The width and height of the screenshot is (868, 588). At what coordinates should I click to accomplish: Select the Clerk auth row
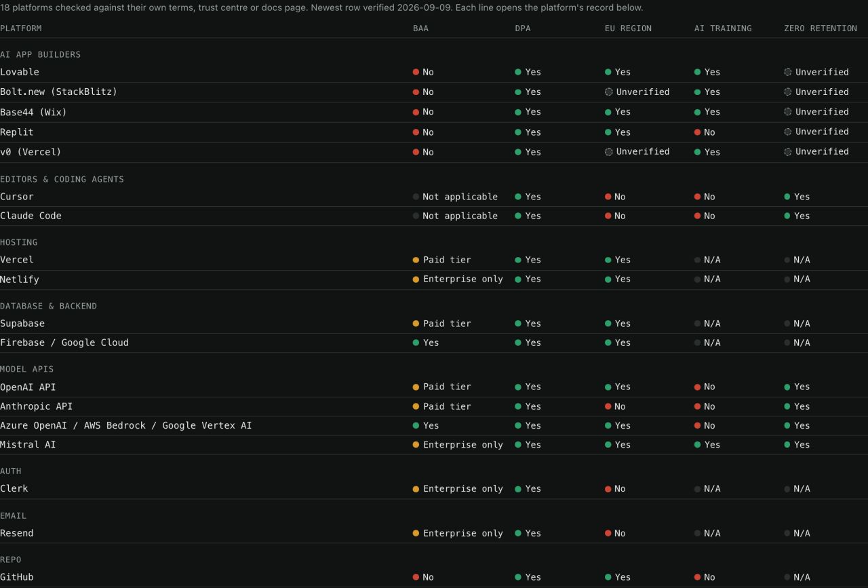click(434, 489)
